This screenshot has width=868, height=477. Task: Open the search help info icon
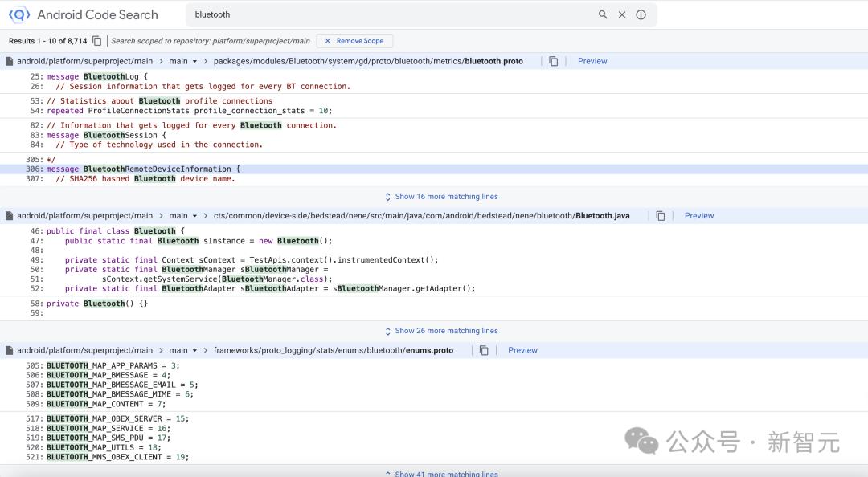[641, 15]
